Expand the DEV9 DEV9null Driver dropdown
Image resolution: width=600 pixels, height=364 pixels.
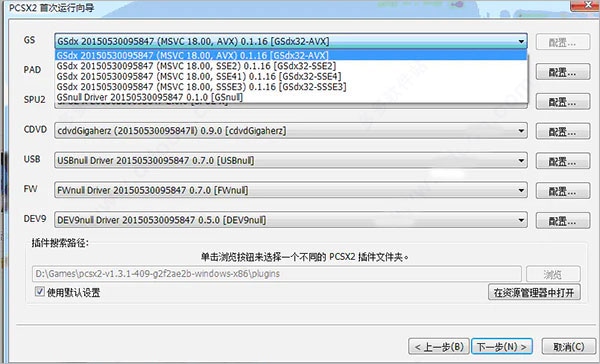[291, 220]
